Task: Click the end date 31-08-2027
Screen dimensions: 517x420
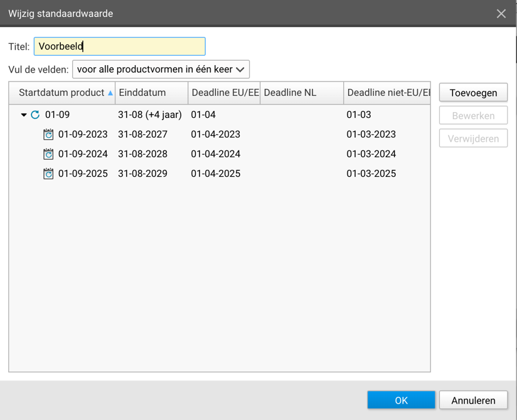Action: coord(143,134)
